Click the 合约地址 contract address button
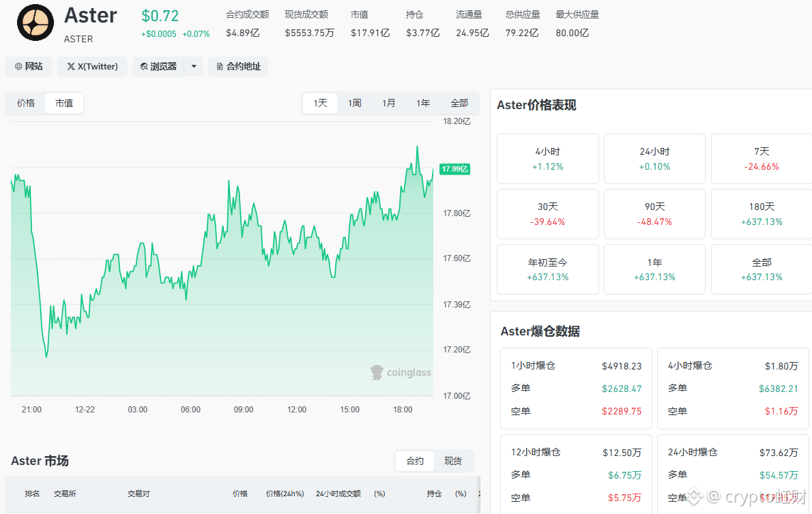 (238, 66)
